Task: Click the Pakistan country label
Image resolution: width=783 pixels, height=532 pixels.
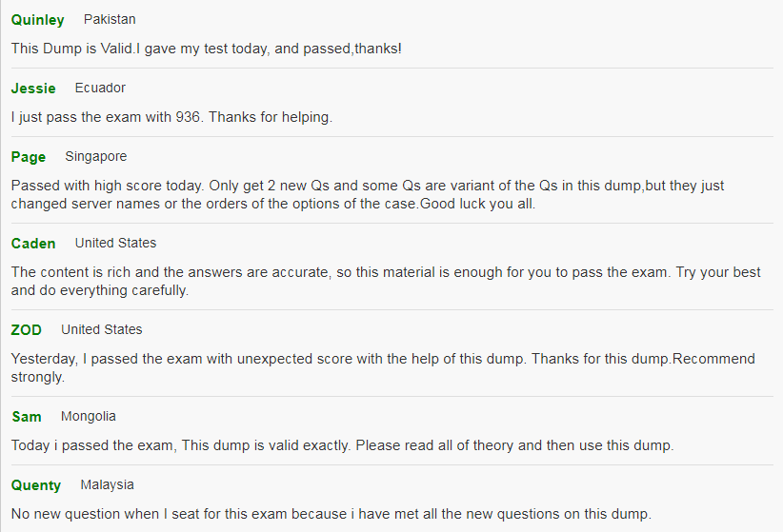Action: point(110,19)
